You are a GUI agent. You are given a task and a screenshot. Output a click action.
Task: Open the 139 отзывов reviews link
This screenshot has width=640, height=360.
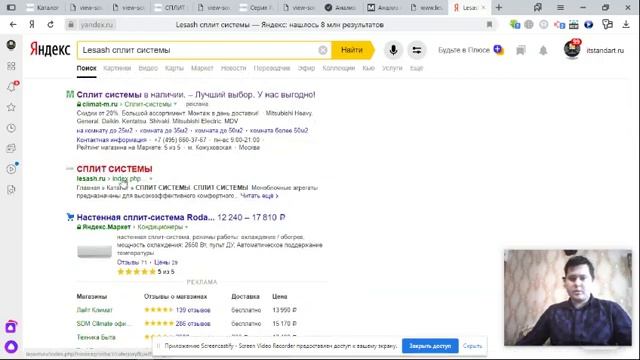point(193,310)
